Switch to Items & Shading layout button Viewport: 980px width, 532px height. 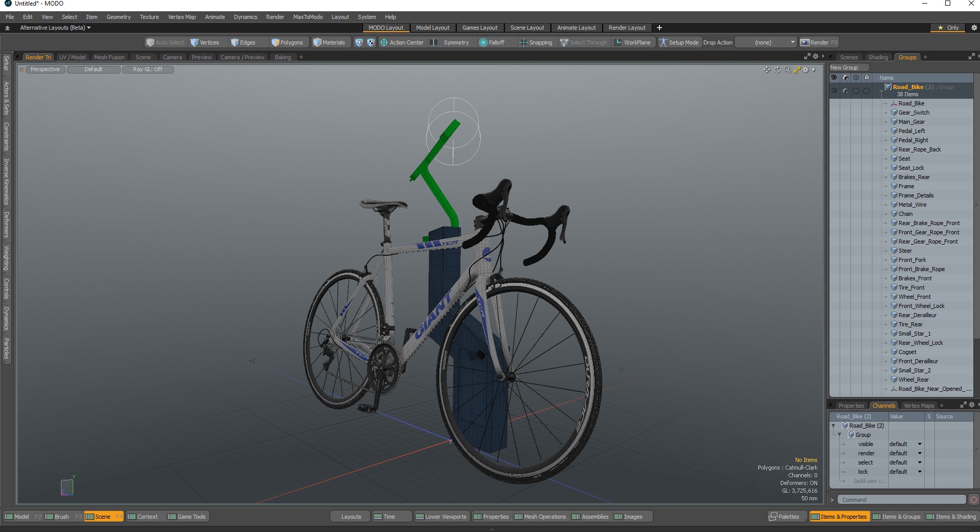click(951, 517)
